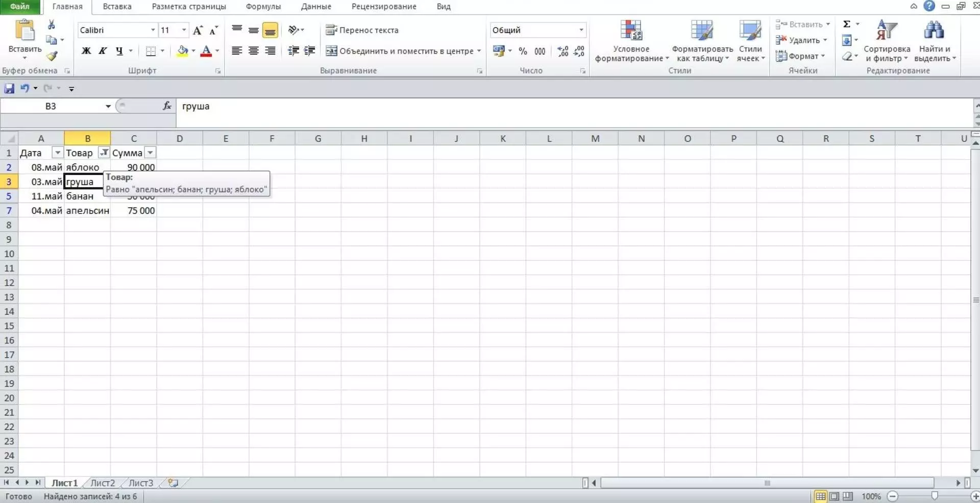Expand the Calibri font name dropdown

coord(153,30)
